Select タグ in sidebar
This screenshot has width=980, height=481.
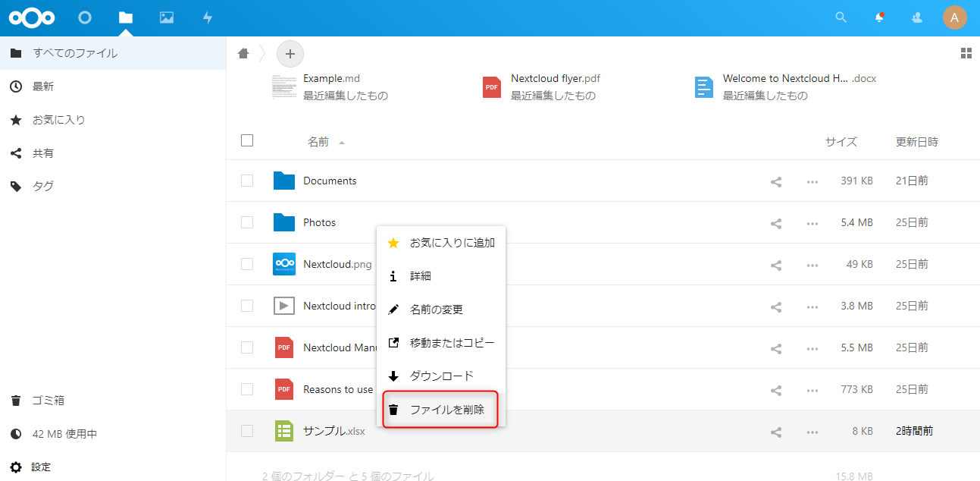coord(113,187)
